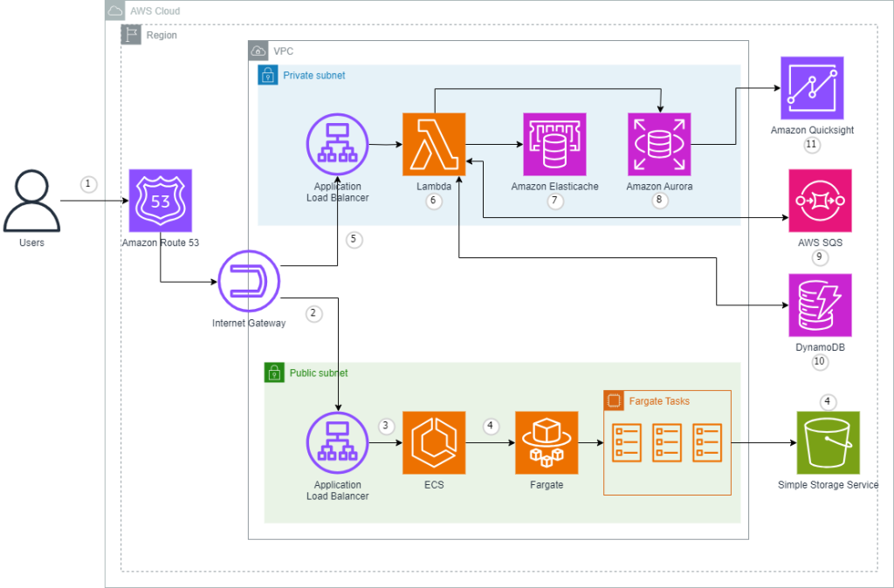This screenshot has width=894, height=588.
Task: Select the ECS hexagon icon
Action: tap(434, 442)
